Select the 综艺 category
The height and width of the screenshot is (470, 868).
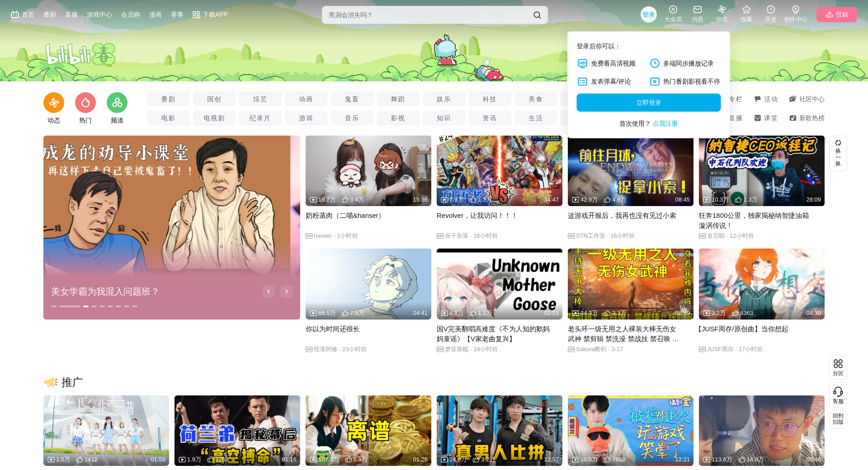(260, 99)
